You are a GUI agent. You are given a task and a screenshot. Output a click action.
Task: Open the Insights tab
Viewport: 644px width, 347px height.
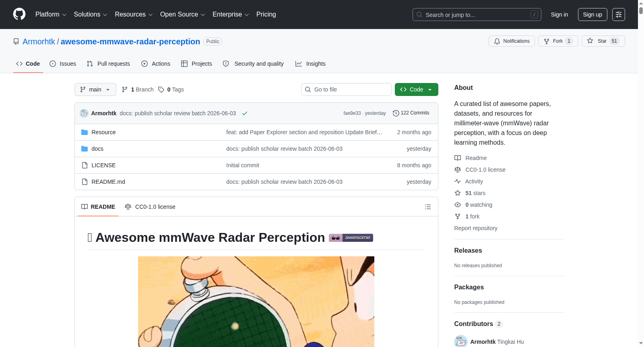[x=310, y=64]
